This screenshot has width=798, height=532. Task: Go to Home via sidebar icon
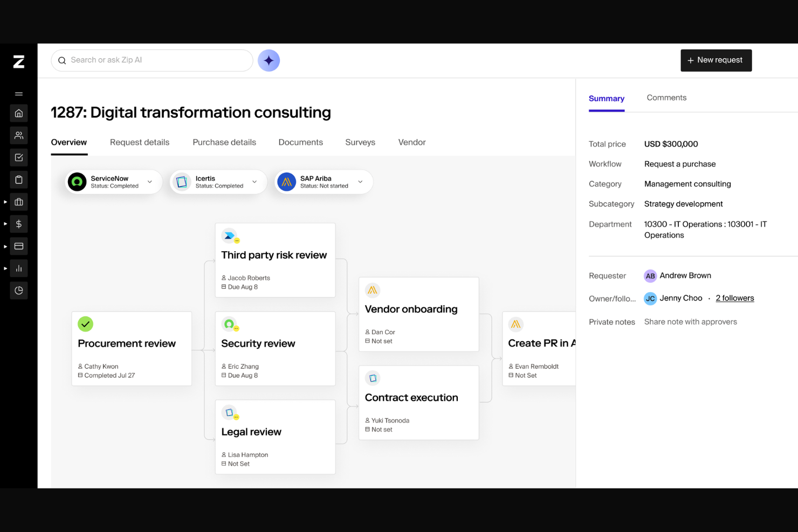(19, 113)
